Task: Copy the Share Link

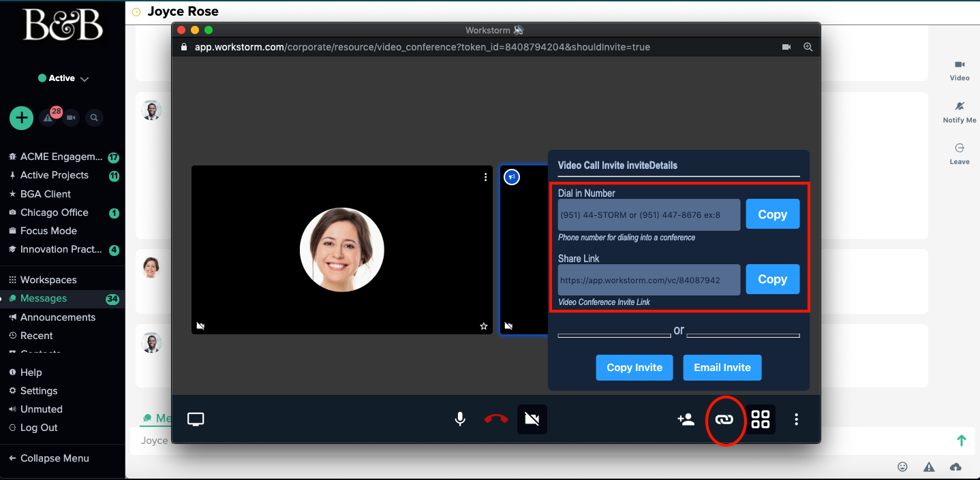Action: [773, 279]
